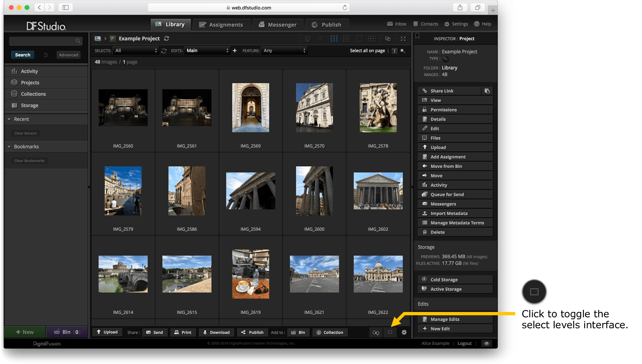Screen dimensions: 642x364
Task: Click the Import Metadata button
Action: 455,213
